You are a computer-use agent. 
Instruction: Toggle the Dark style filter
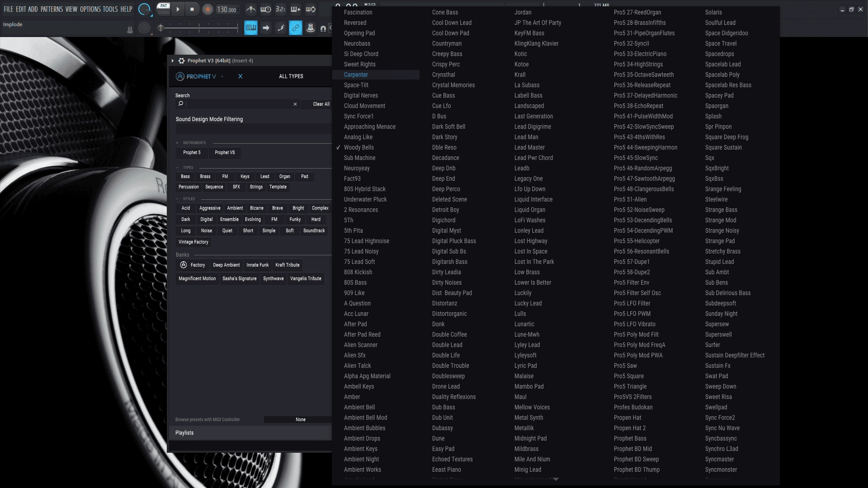coord(186,220)
